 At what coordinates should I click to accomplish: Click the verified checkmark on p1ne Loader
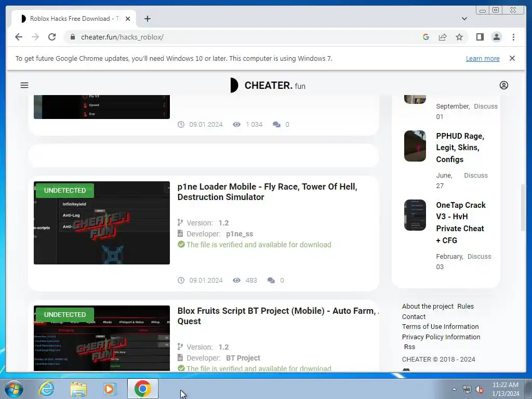pyautogui.click(x=181, y=244)
